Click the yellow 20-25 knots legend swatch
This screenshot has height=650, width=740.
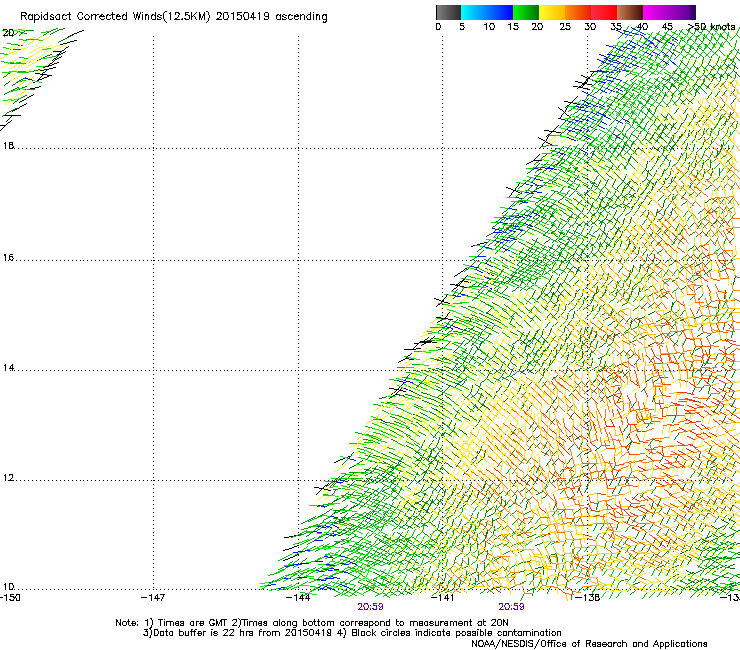pyautogui.click(x=552, y=12)
